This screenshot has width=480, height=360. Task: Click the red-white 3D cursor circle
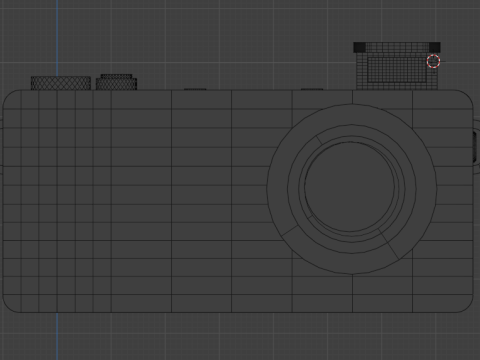(x=433, y=61)
